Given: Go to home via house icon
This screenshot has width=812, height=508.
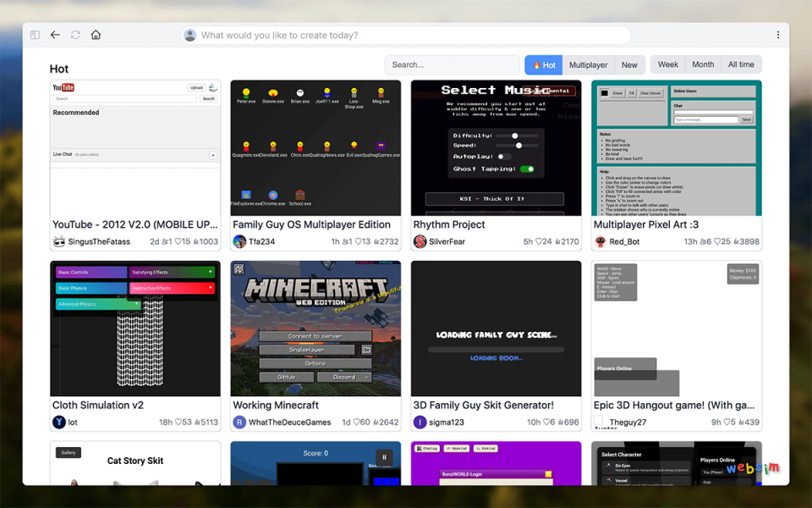Looking at the screenshot, I should pyautogui.click(x=96, y=35).
